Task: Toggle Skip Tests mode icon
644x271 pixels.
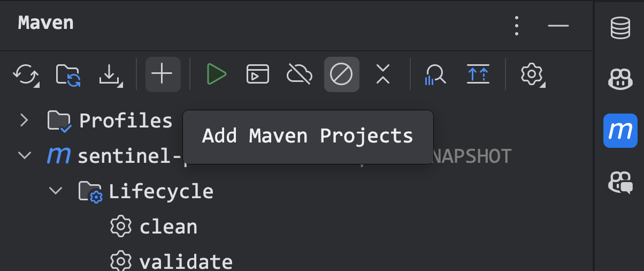Action: coord(341,74)
